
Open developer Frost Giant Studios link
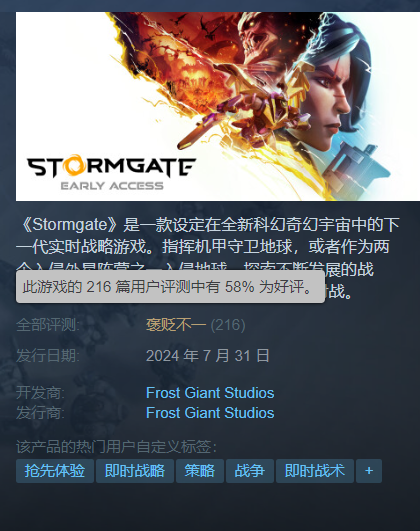click(x=210, y=393)
